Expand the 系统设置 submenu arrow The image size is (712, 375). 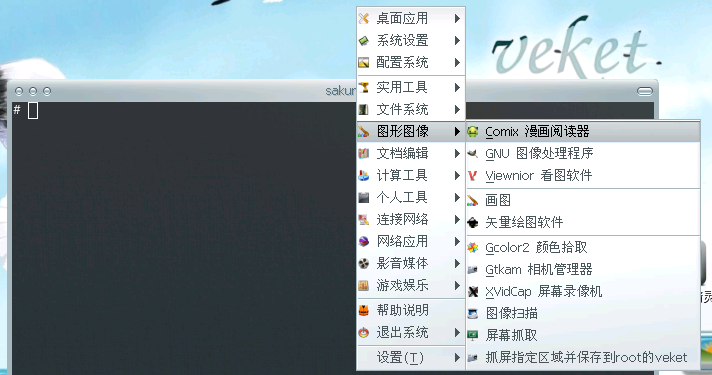click(x=457, y=40)
